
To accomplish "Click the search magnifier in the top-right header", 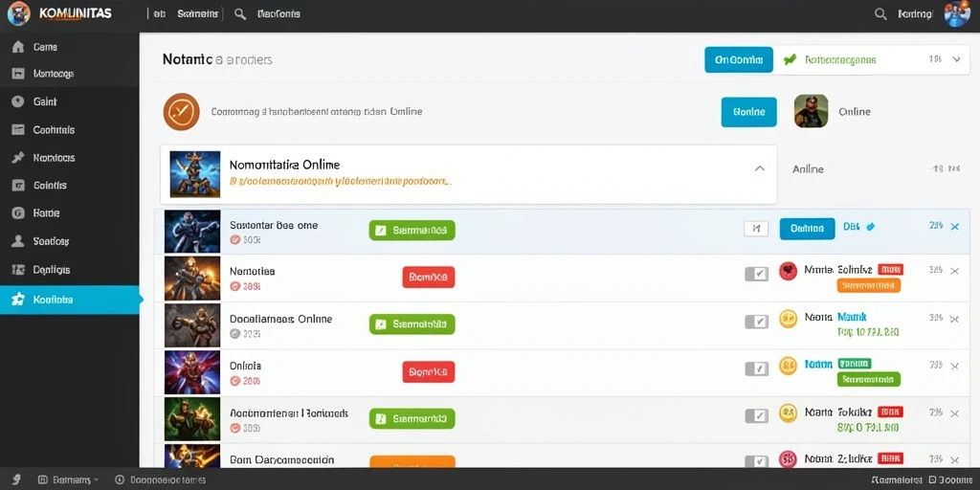I will pos(880,13).
